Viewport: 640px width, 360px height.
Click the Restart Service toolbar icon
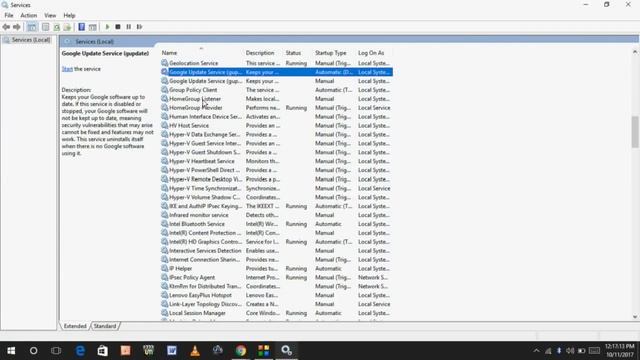tap(140, 27)
